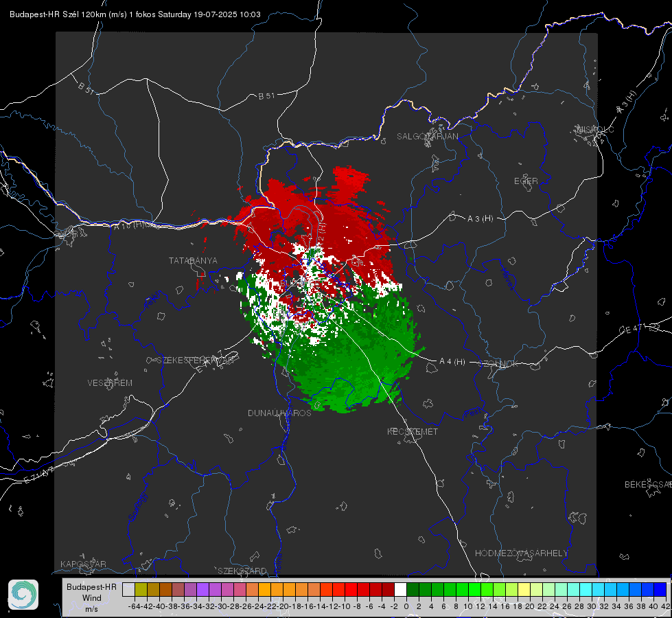Click the EGER city label
This screenshot has width=672, height=618.
(x=526, y=181)
